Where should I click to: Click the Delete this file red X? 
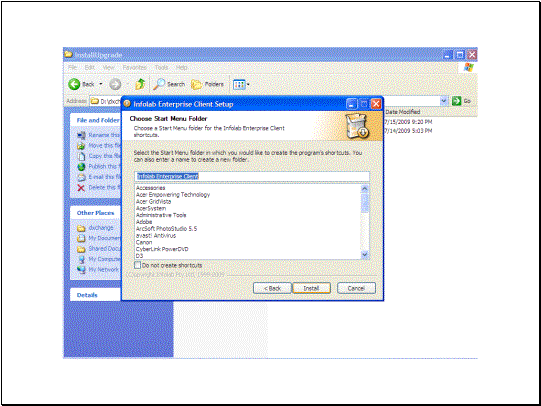tap(81, 188)
